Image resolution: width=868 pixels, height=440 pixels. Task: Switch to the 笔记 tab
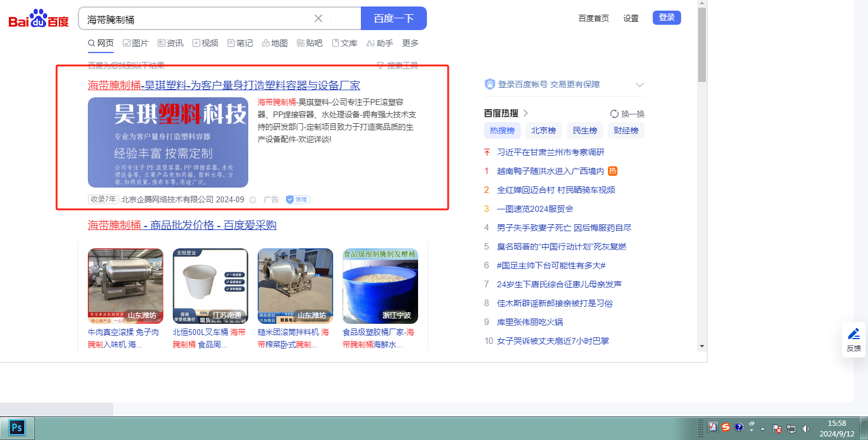coord(240,43)
